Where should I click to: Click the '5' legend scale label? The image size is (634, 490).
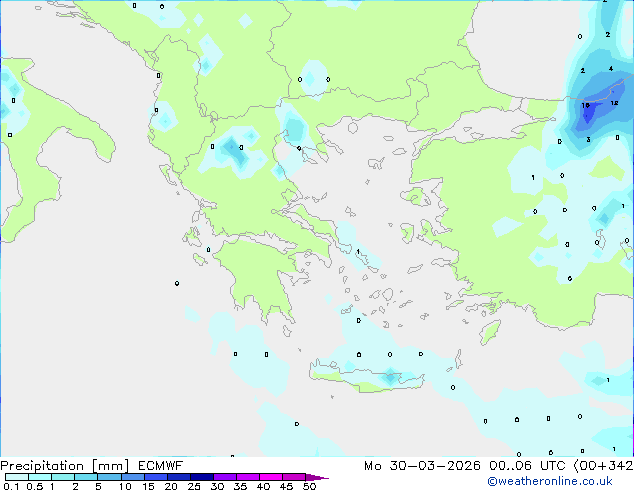98,486
